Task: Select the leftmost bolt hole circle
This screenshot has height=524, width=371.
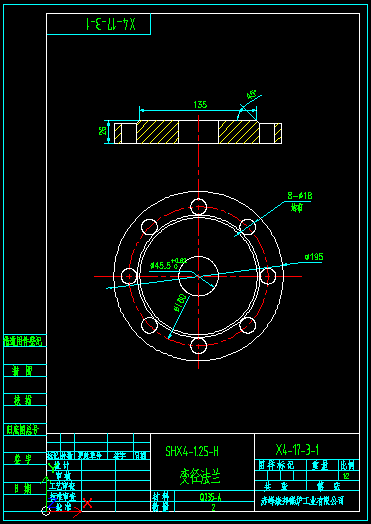Action: (129, 276)
